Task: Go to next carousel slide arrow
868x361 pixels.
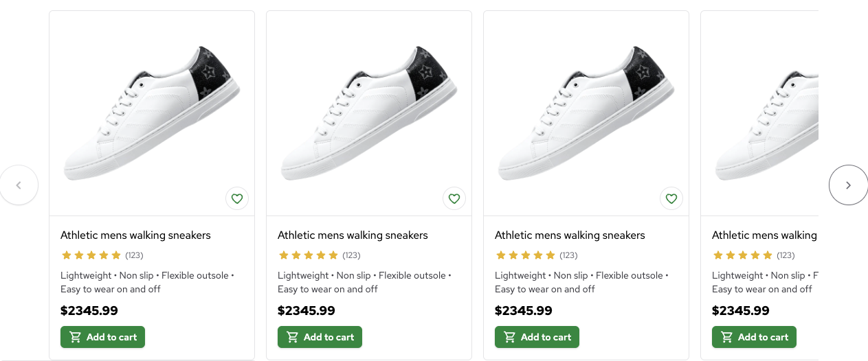Action: (848, 185)
